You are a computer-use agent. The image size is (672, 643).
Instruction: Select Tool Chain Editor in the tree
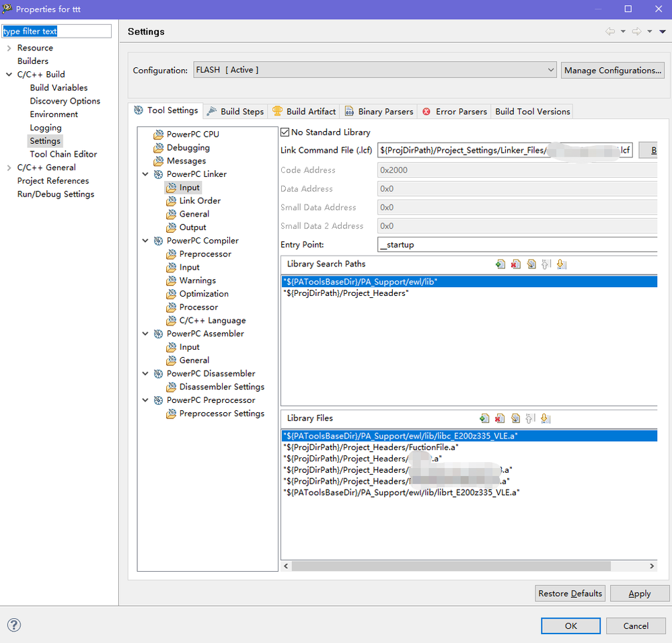[x=63, y=154]
